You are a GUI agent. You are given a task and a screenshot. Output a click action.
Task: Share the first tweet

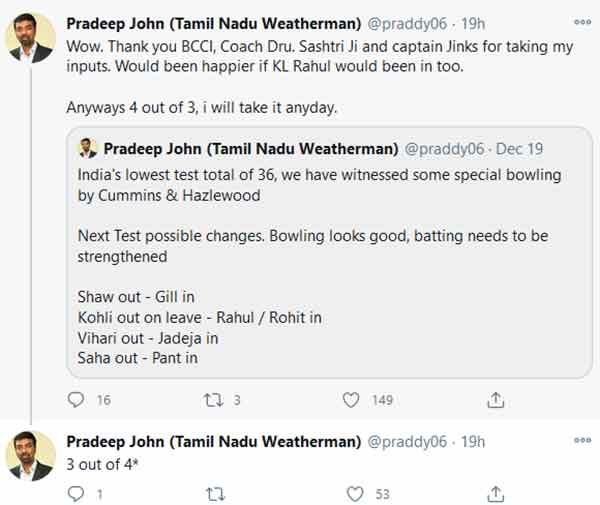click(494, 400)
